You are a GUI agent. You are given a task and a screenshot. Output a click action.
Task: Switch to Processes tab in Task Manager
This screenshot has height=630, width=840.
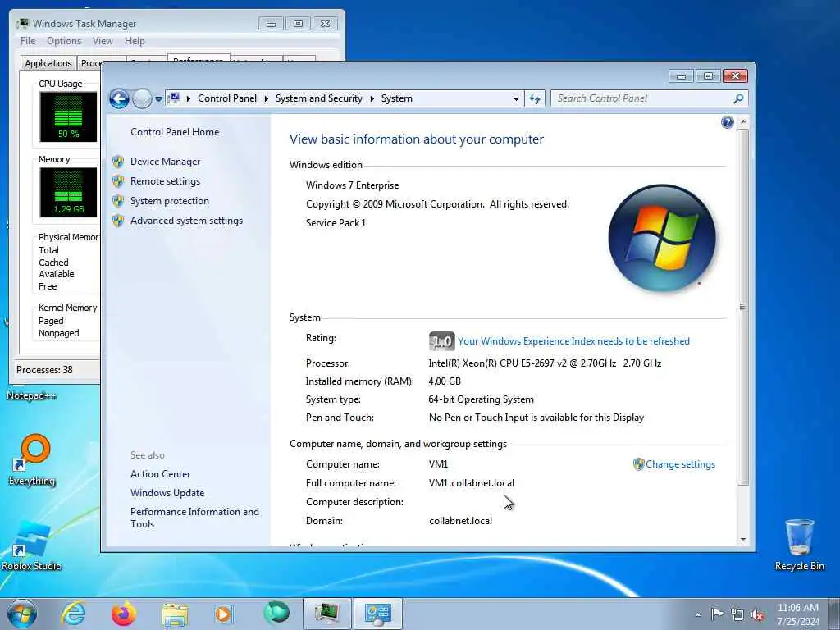coord(90,63)
